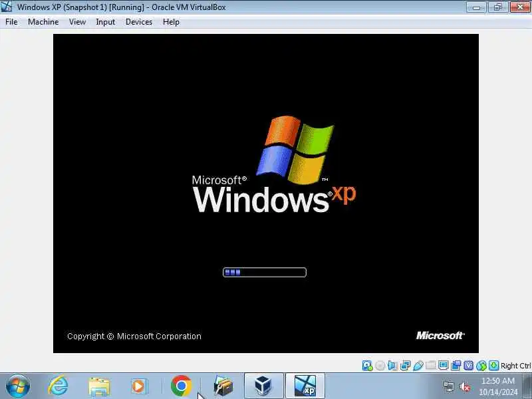This screenshot has width=532, height=399.
Task: Click the keyboard capture green arrow icon
Action: (493, 365)
